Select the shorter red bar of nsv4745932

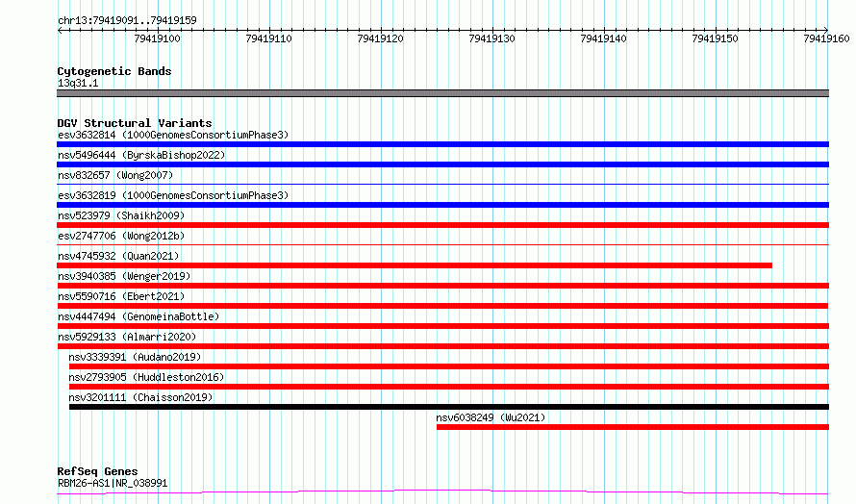tap(415, 265)
